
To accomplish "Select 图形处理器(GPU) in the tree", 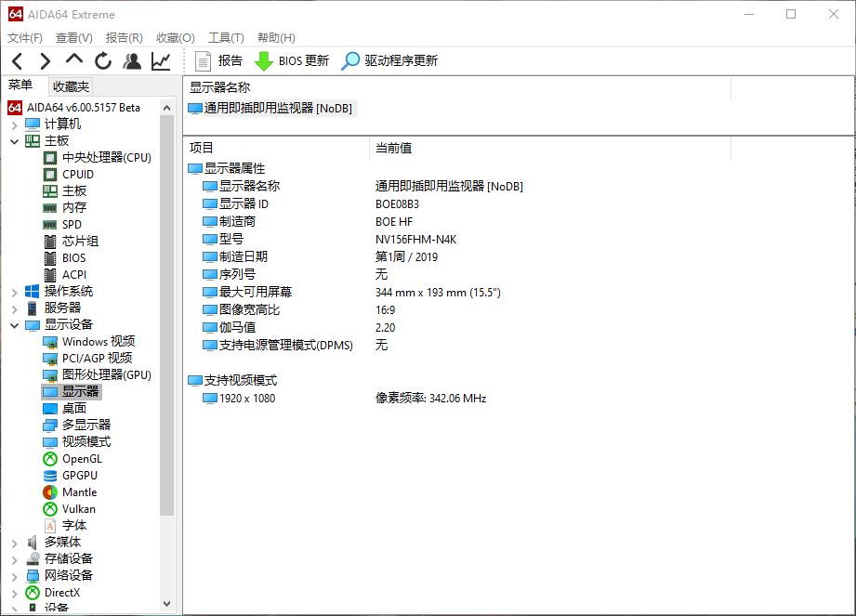I will coord(106,375).
